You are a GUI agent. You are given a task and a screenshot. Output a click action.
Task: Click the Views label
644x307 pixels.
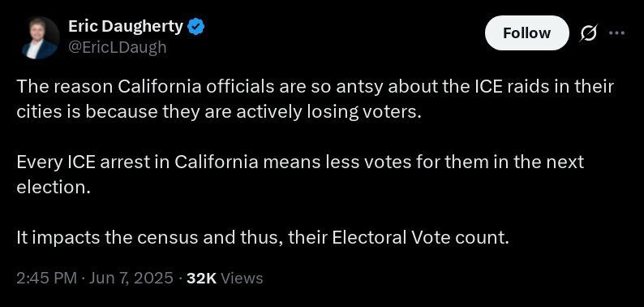point(242,279)
